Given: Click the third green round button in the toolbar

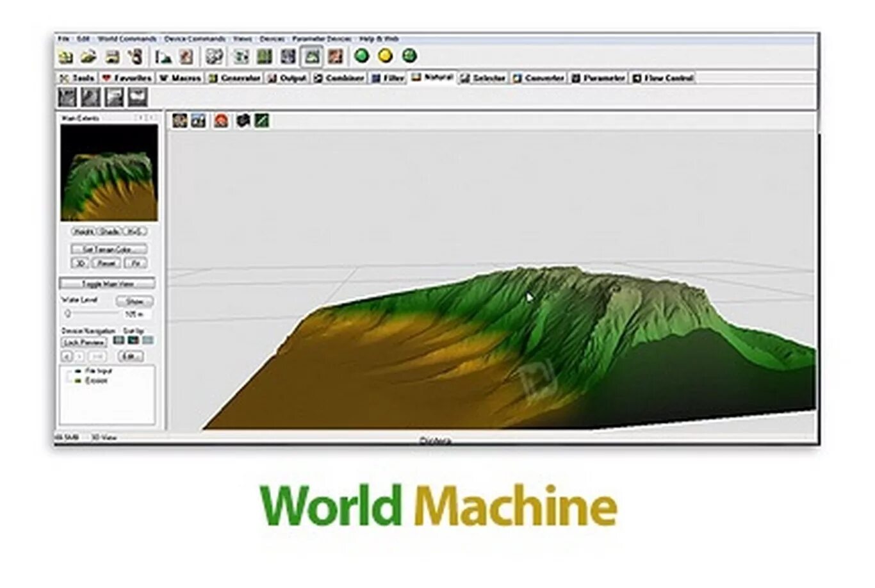Looking at the screenshot, I should pos(409,56).
